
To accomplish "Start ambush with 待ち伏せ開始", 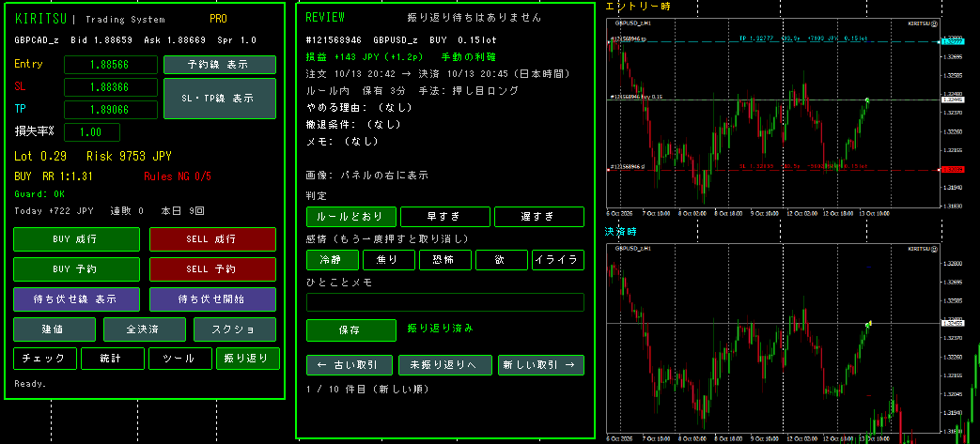I will coord(212,299).
